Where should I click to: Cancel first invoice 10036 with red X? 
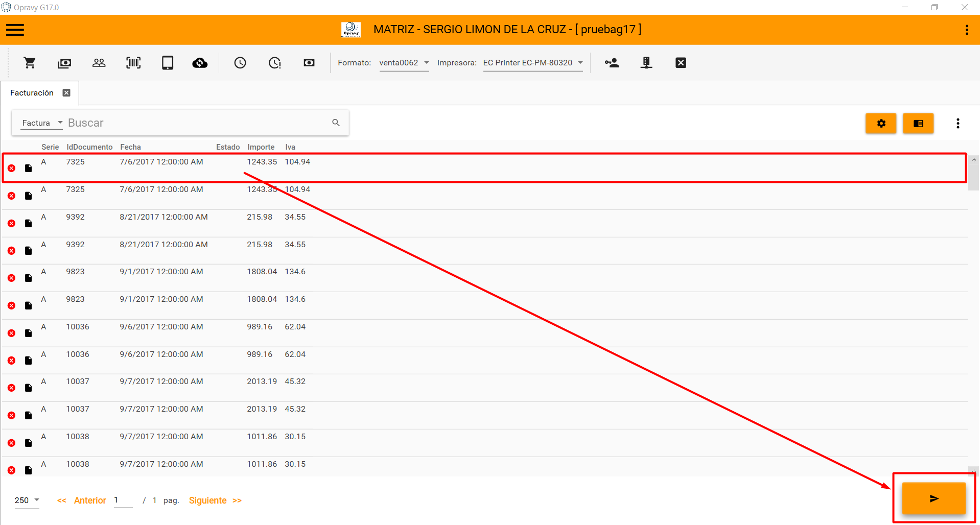[12, 333]
